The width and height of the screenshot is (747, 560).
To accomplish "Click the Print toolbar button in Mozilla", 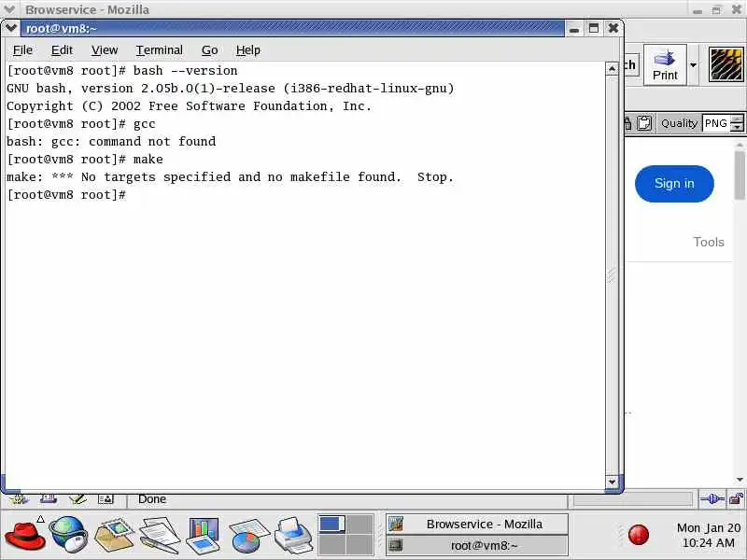I will click(665, 65).
